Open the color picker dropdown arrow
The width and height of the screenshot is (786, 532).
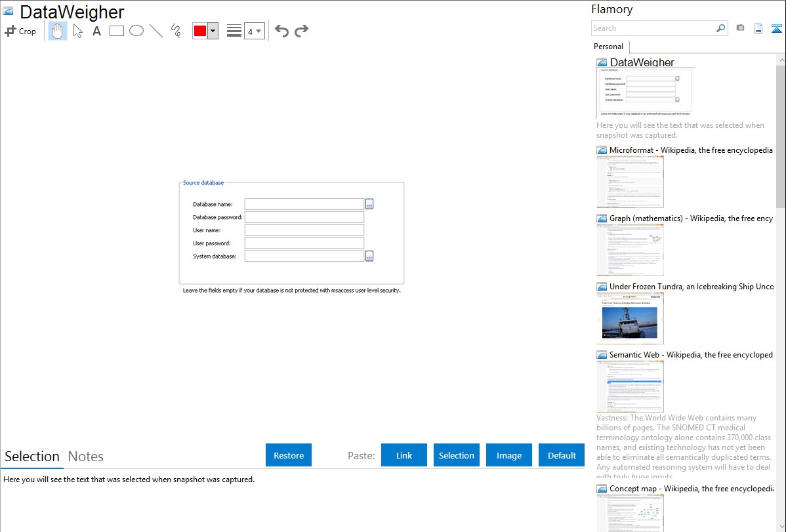tap(213, 31)
